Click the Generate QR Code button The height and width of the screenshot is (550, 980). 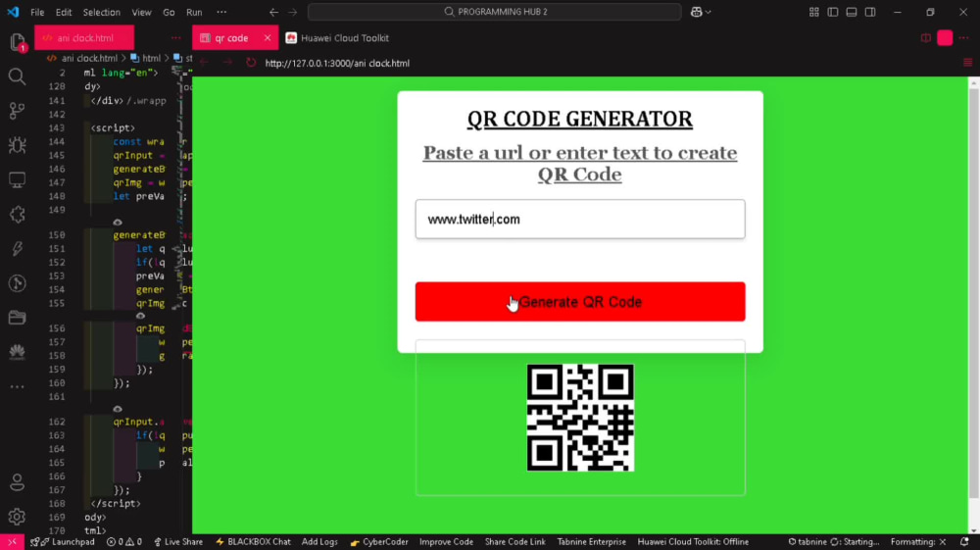[x=580, y=302]
